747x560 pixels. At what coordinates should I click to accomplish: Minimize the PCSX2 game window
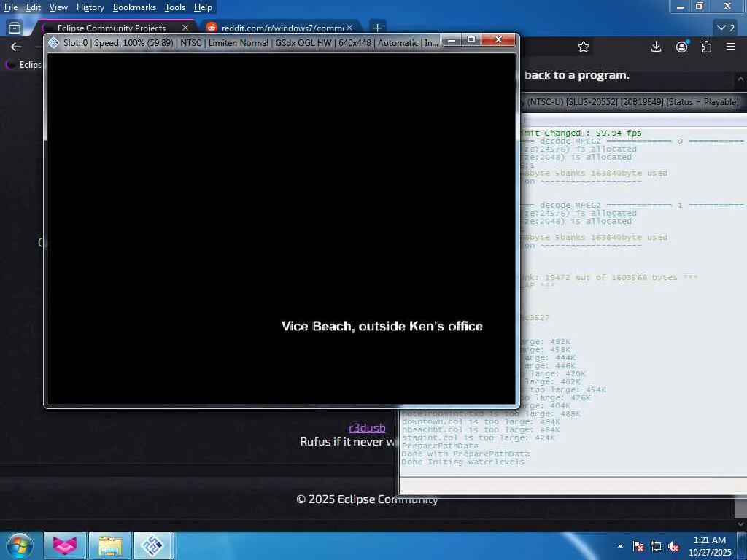point(451,40)
